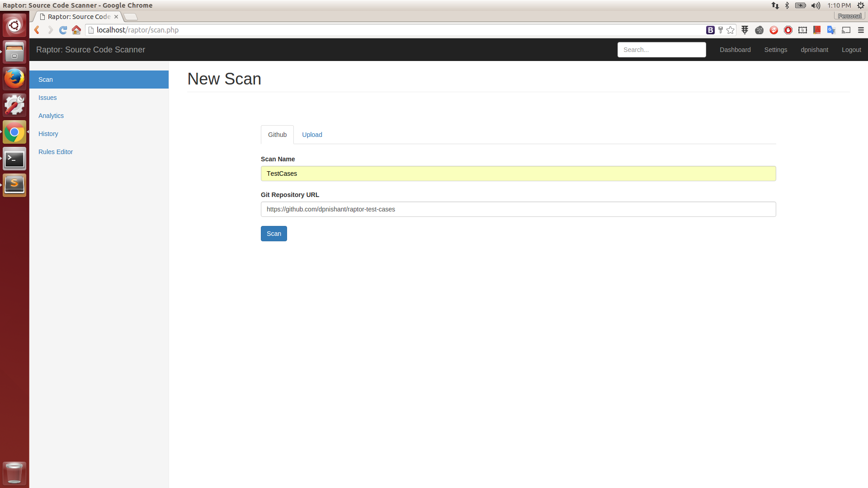Open the Rules Editor section

pos(55,152)
